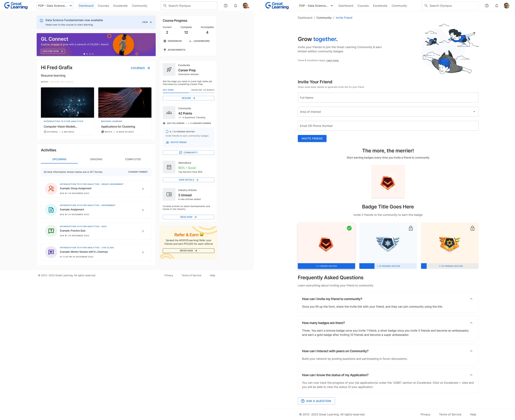
Task: Click the Achievements trophy icon
Action: [165, 50]
